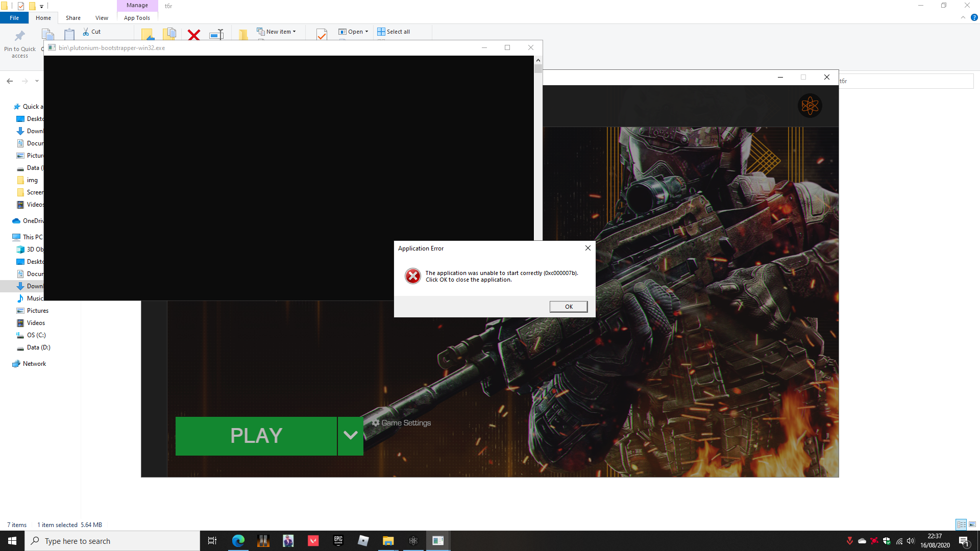Open the Windows Start menu
Screen dimensions: 980x551
coord(12,541)
